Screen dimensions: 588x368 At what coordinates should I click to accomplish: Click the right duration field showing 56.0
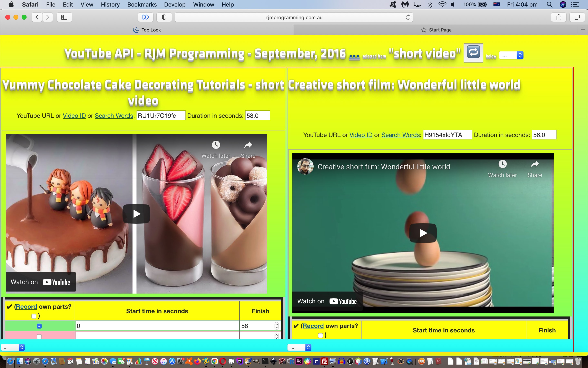pyautogui.click(x=544, y=135)
